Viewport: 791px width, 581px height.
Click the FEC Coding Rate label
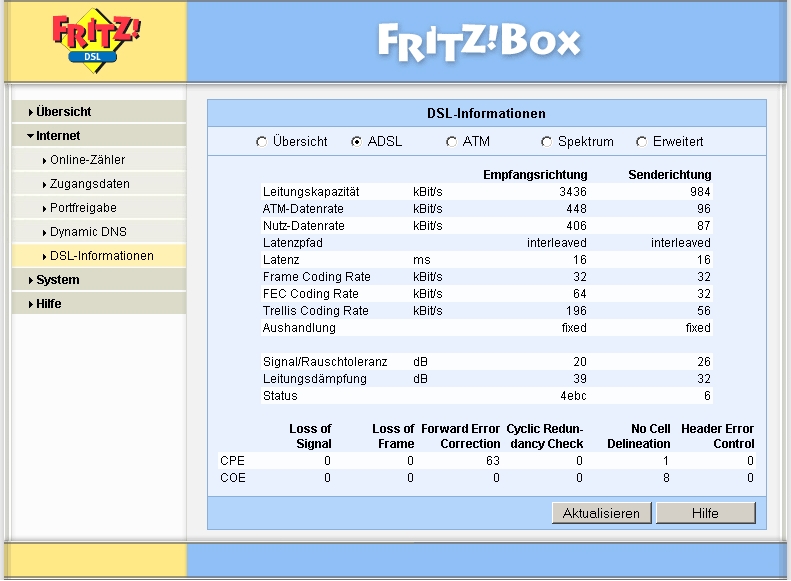[310, 294]
